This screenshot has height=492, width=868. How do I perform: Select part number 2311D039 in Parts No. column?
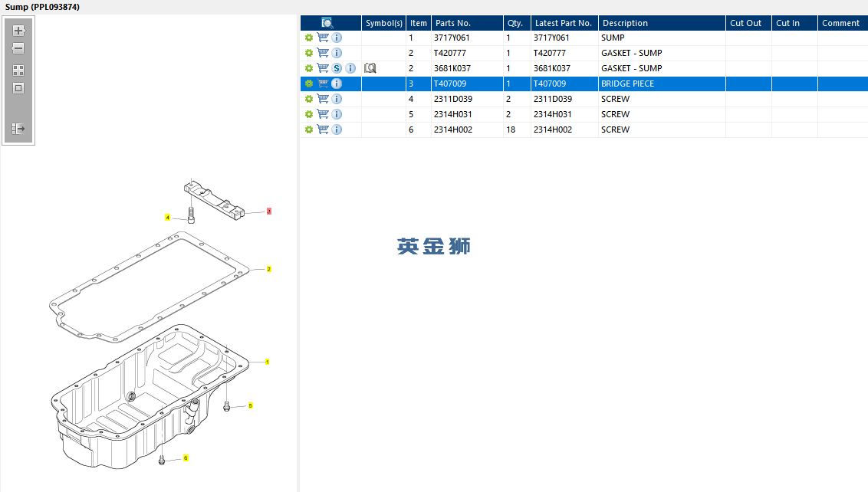pos(453,99)
